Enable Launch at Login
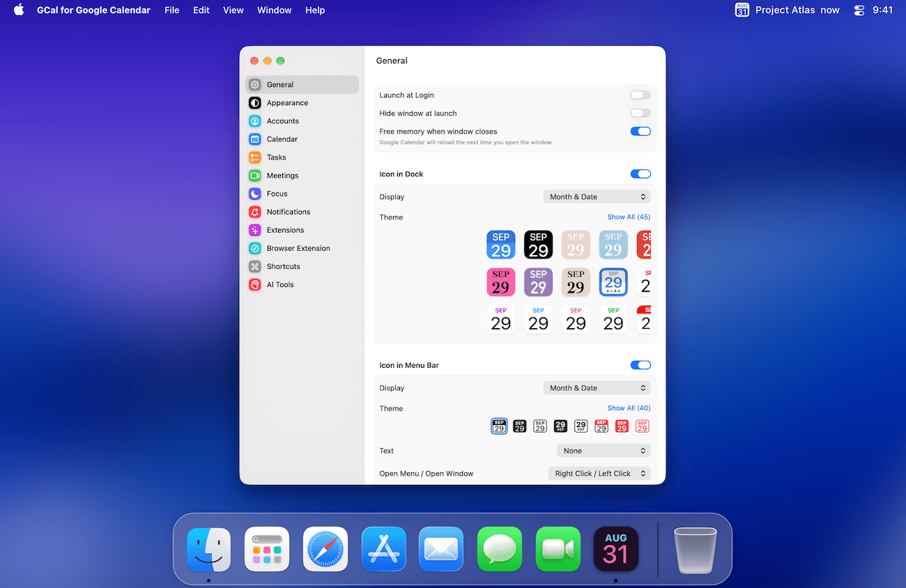Image resolution: width=906 pixels, height=588 pixels. (640, 95)
